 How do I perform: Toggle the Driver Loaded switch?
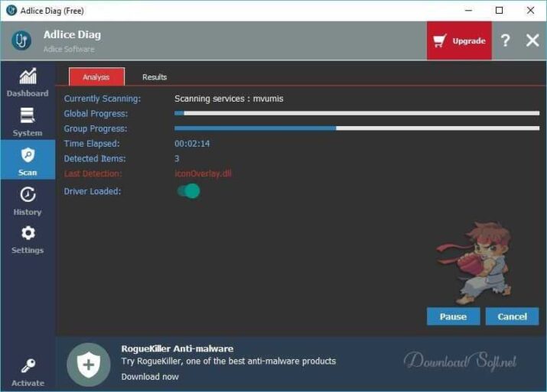pos(188,191)
